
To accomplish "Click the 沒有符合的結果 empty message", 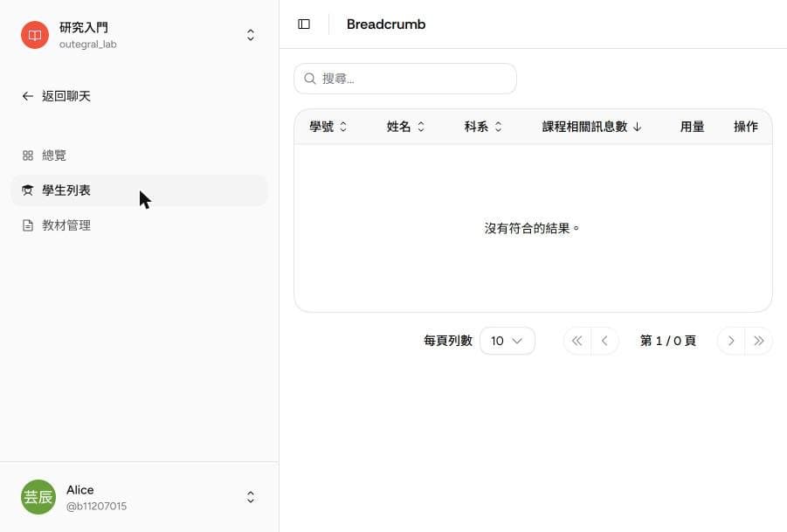I will 532,228.
